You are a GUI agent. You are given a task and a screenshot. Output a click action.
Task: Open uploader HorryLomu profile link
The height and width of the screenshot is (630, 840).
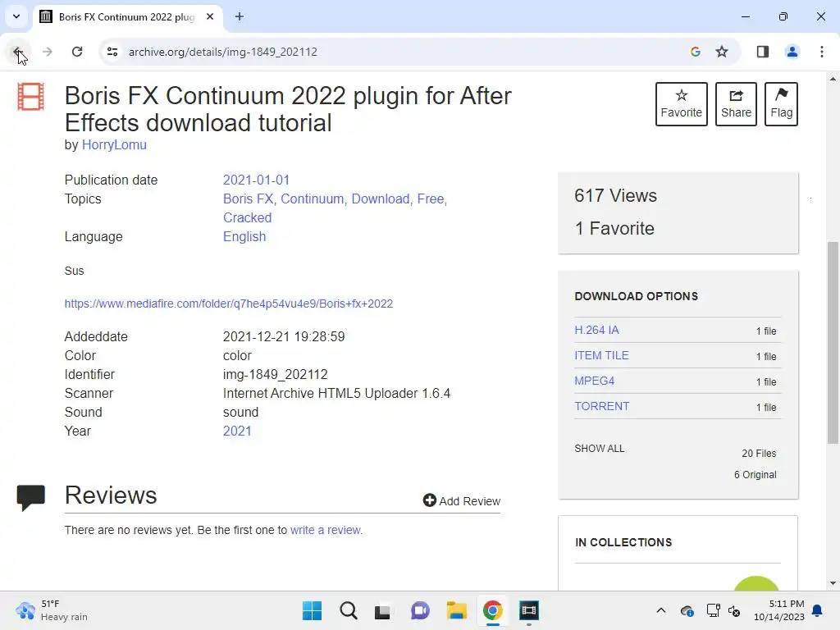pos(114,144)
